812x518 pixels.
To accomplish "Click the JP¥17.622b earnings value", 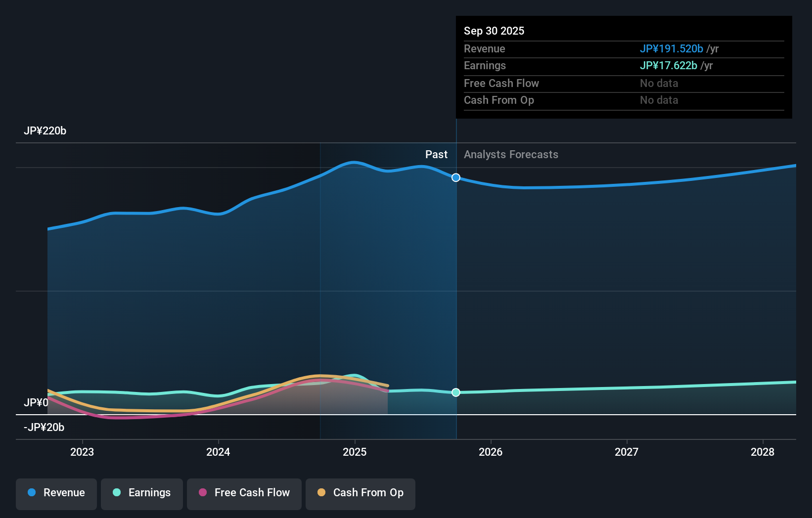I will pyautogui.click(x=669, y=65).
